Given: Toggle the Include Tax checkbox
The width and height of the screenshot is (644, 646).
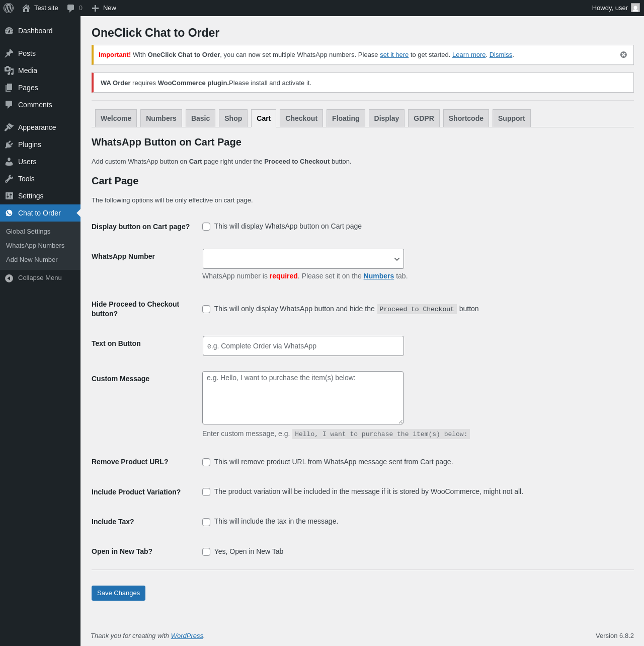Looking at the screenshot, I should pos(206,522).
